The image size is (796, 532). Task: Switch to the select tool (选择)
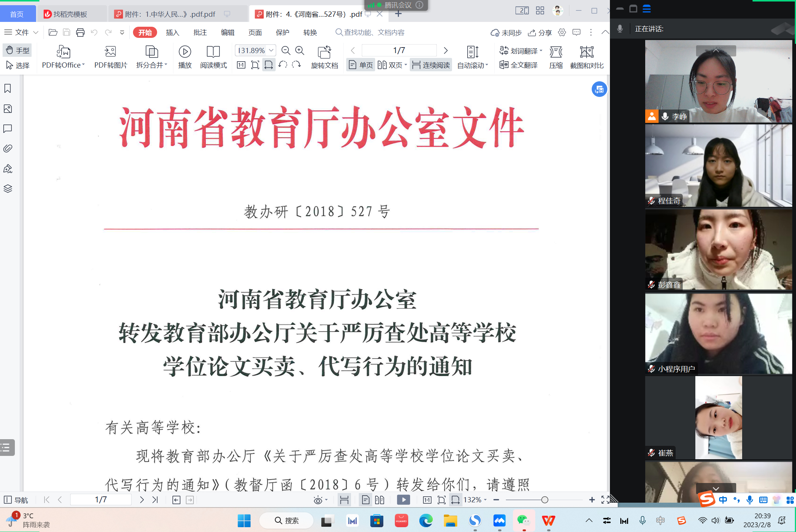[17, 65]
